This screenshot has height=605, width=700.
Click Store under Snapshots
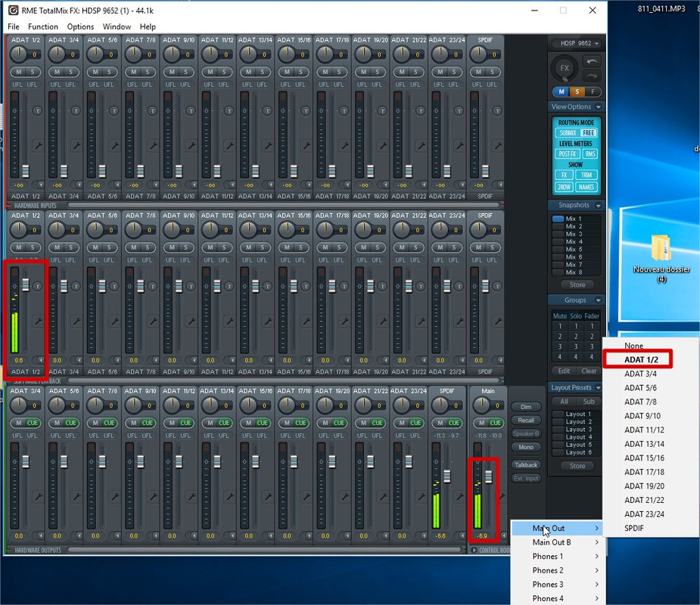pos(577,284)
